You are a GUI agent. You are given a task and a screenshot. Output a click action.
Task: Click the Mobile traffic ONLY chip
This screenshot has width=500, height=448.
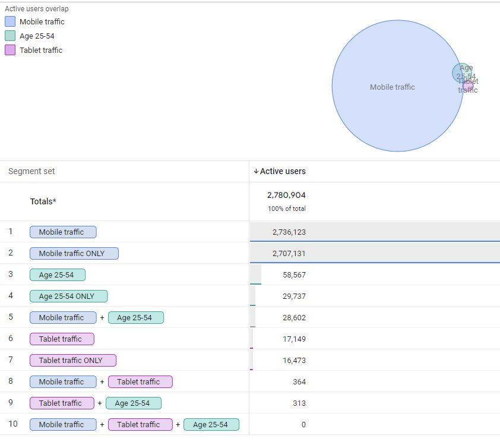tap(74, 253)
